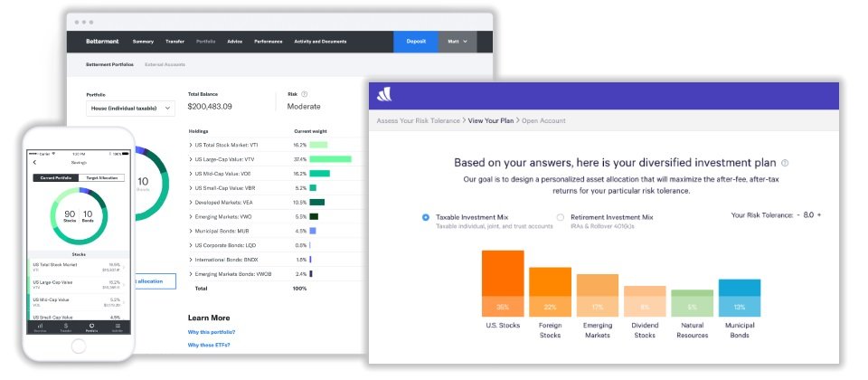The height and width of the screenshot is (380, 868).
Task: Tap the back arrow in the phone app
Action: pyautogui.click(x=35, y=162)
